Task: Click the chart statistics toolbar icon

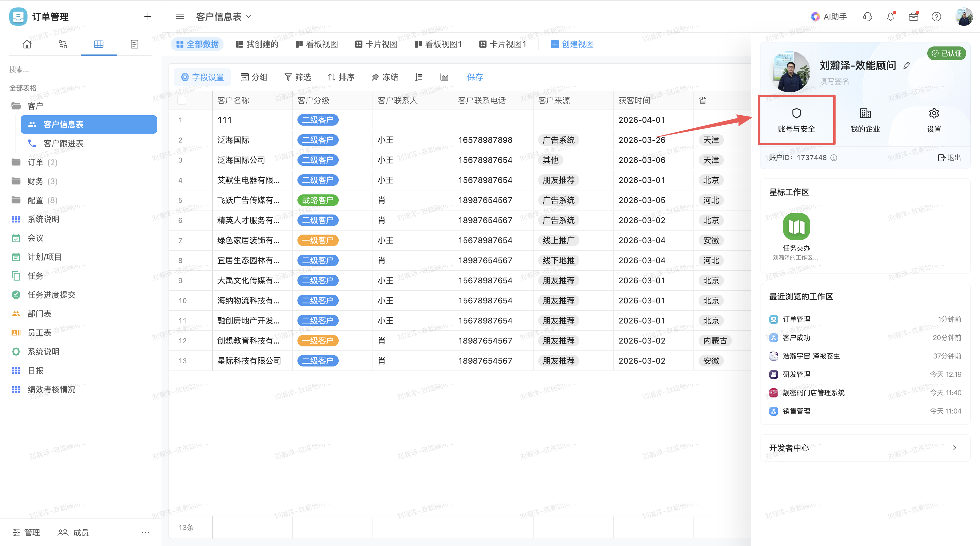Action: point(444,77)
